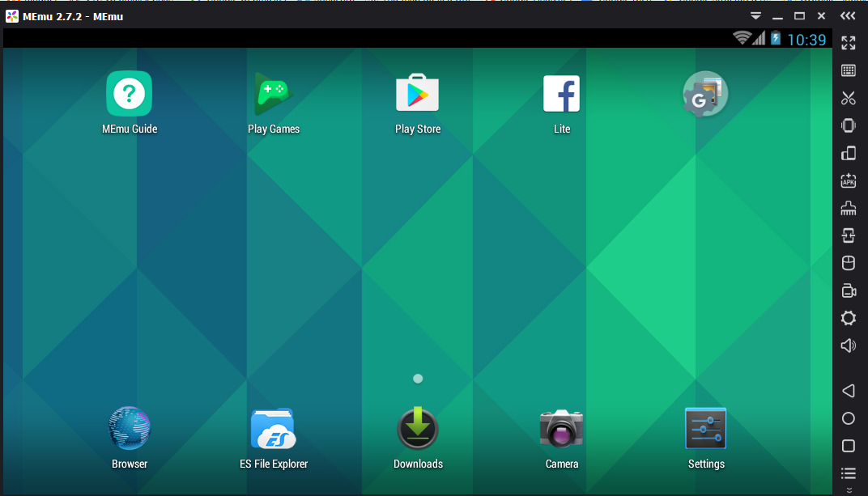Collapse sidebar with triple chevron arrows

(x=848, y=16)
